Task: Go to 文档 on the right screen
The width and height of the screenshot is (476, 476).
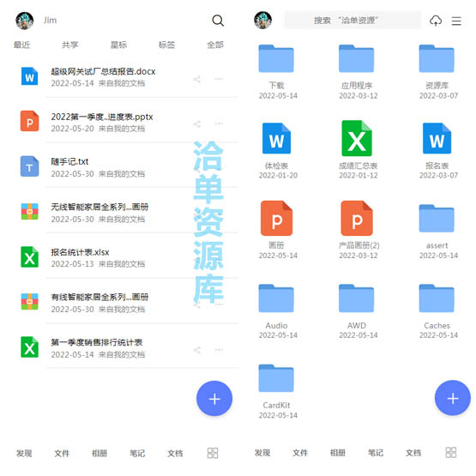Action: point(413,453)
